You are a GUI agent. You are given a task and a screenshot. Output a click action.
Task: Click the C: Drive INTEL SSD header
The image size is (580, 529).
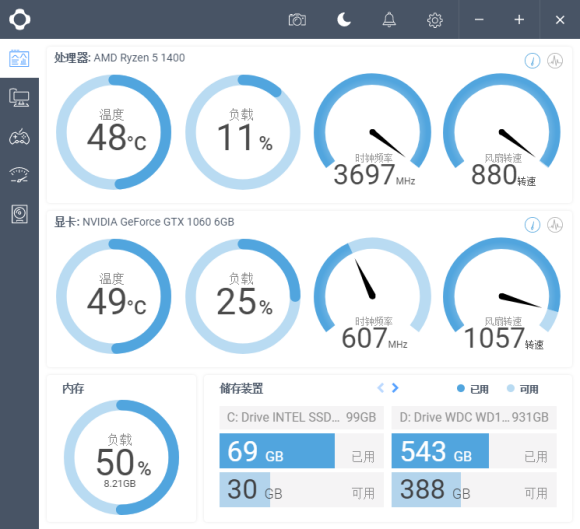click(301, 417)
